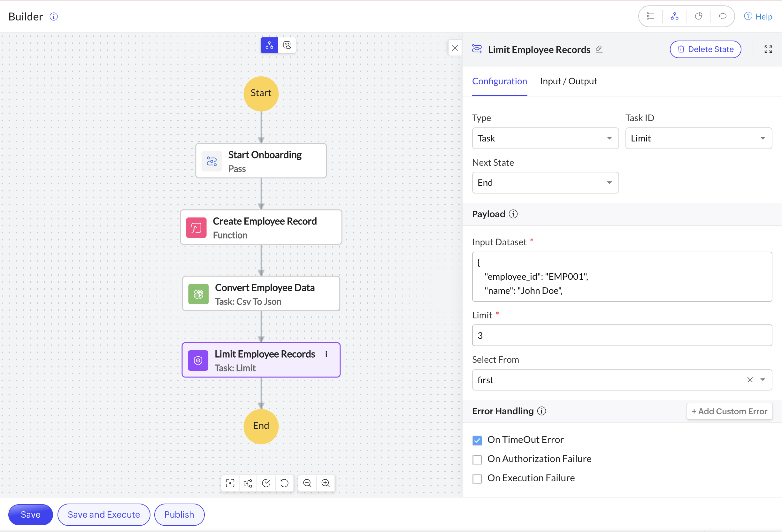Click Save and Execute button
This screenshot has height=532, width=782.
point(103,514)
